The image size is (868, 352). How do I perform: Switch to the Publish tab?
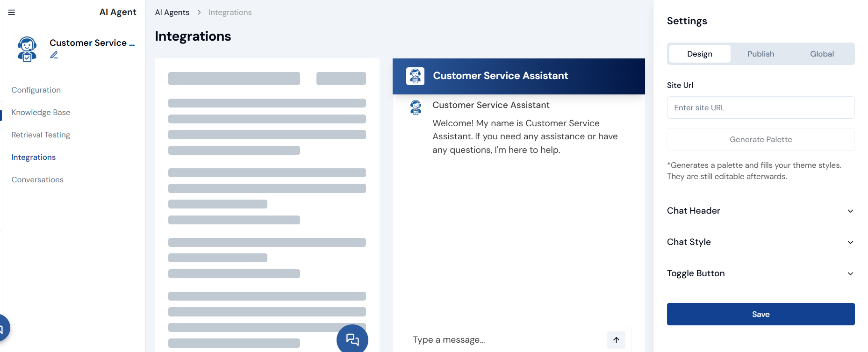(760, 54)
